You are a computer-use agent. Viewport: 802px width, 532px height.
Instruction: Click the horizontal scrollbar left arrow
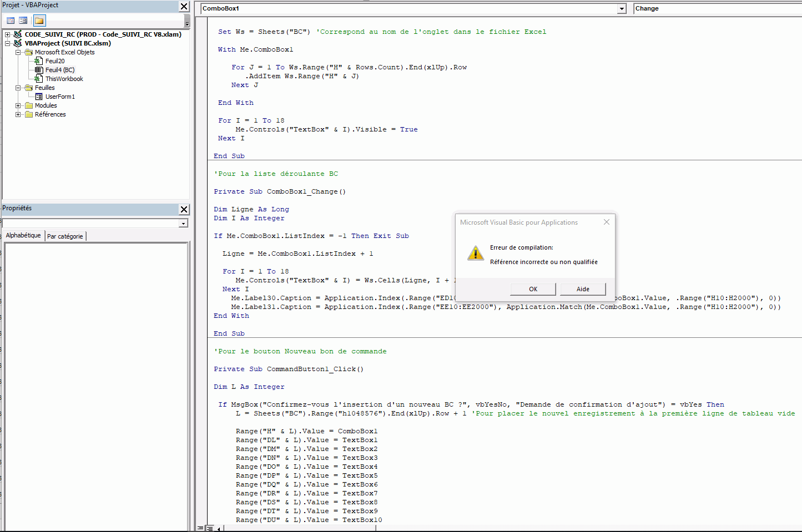(x=219, y=528)
